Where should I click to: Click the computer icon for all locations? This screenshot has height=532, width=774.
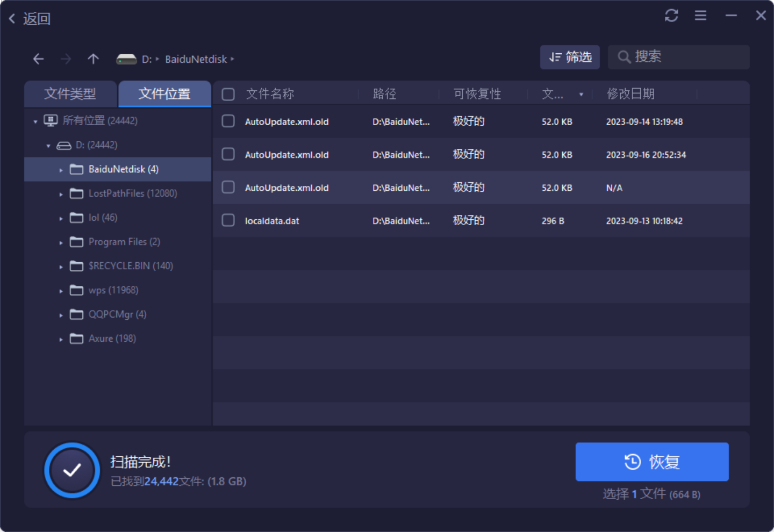(x=51, y=121)
